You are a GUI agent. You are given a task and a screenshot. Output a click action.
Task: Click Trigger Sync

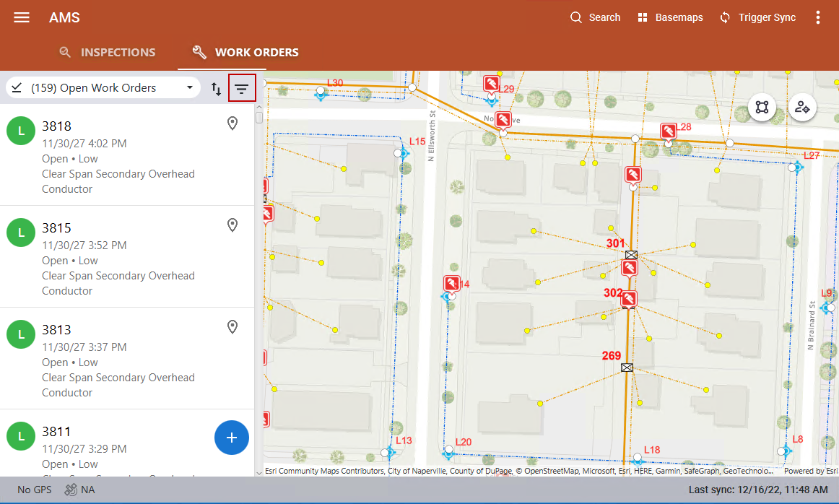click(757, 17)
